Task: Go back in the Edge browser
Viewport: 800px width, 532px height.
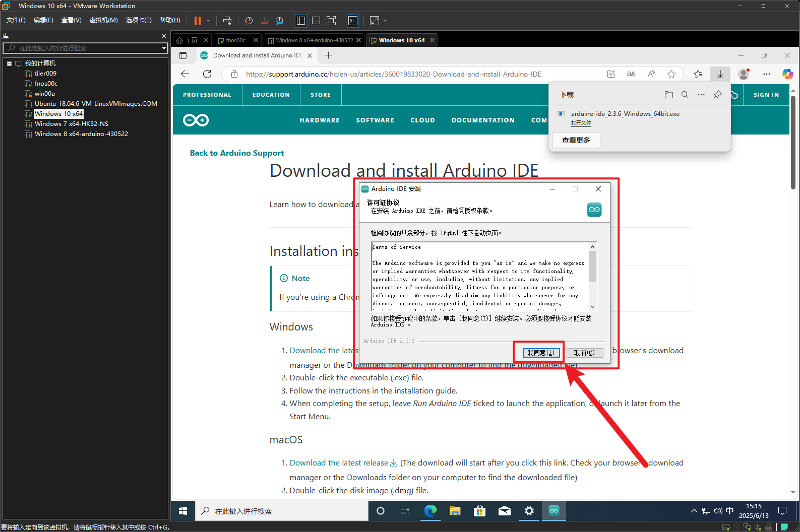Action: [x=185, y=74]
